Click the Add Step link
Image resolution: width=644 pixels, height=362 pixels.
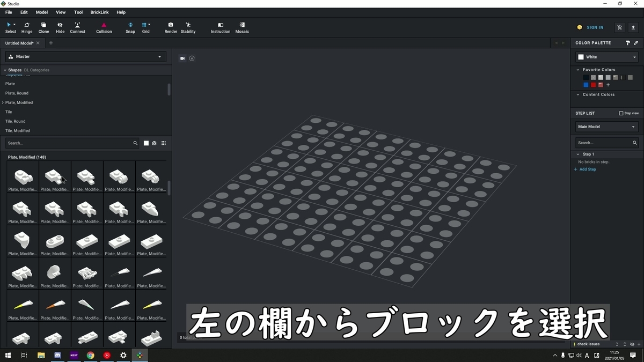coord(585,169)
